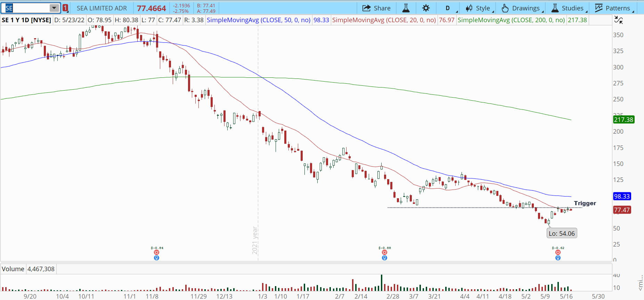Click the 9/20 date on the time axis
This screenshot has height=300, width=644.
coord(30,296)
